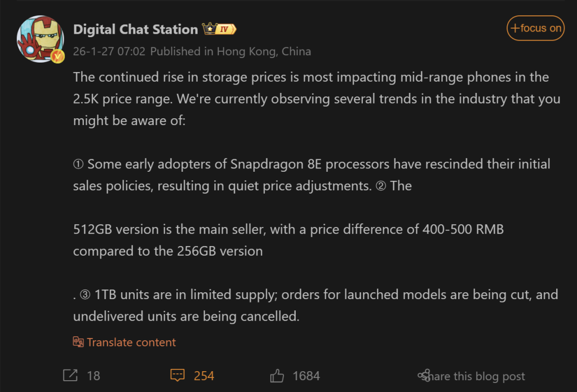Click the like count 1684

coord(306,376)
